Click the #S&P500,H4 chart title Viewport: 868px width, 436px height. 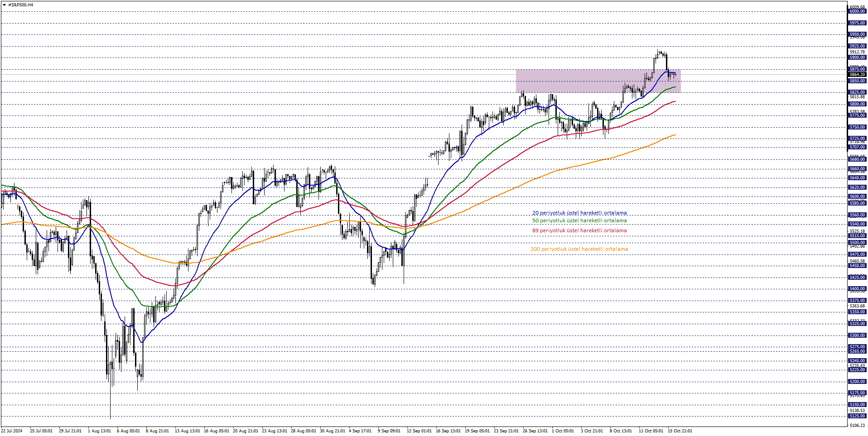coord(20,5)
